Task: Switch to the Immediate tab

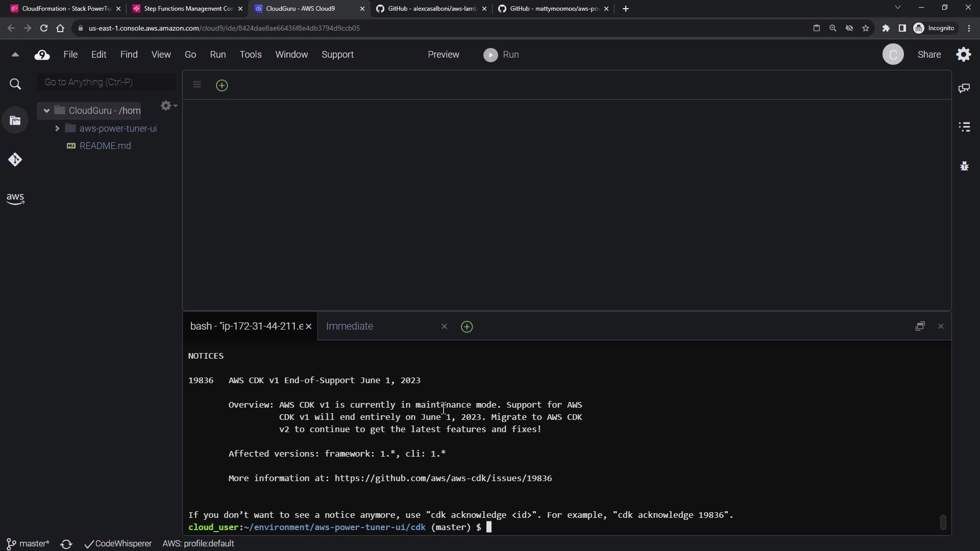Action: click(350, 326)
